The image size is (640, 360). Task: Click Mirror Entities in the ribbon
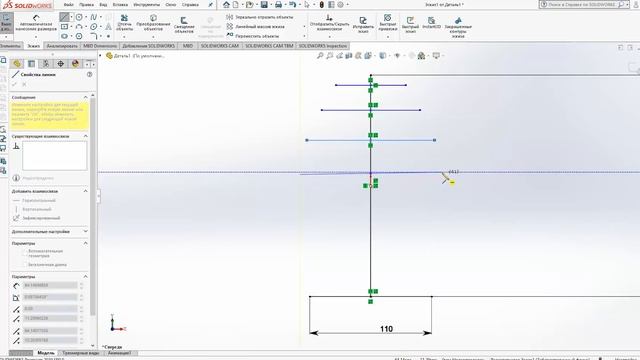point(260,17)
